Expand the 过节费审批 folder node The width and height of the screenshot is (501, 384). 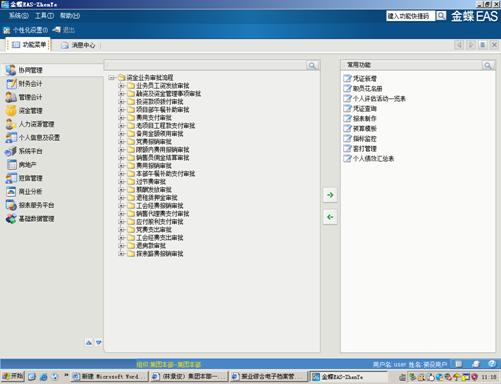(122, 182)
